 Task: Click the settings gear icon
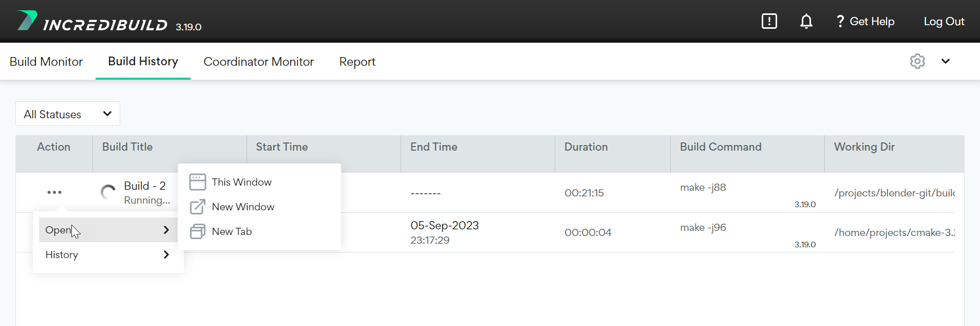tap(917, 61)
